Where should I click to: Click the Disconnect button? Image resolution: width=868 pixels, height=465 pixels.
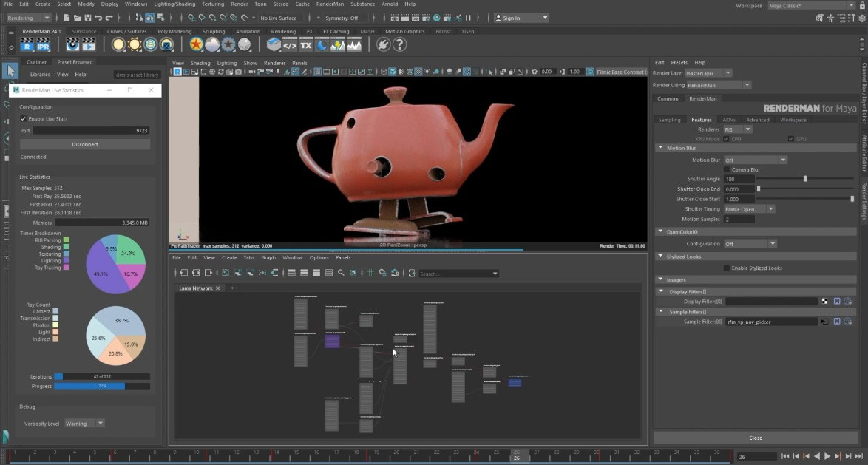pos(85,144)
